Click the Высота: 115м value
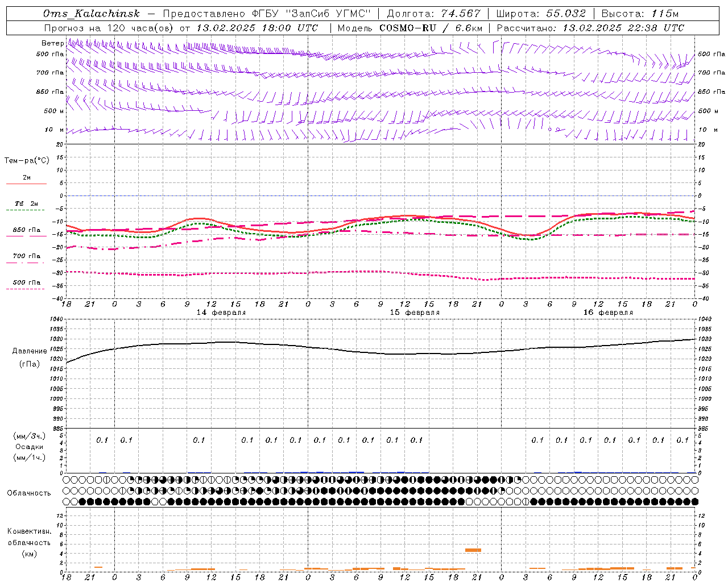Viewport: 728px width, 582px height. pos(640,14)
